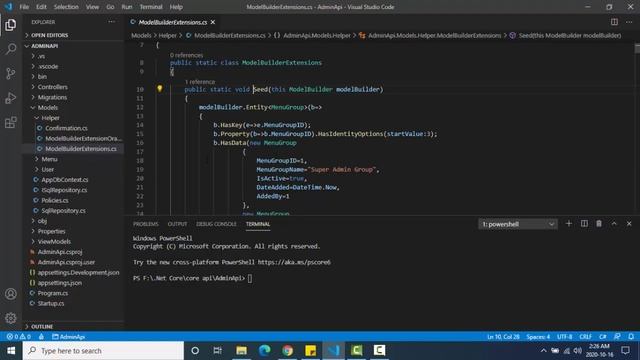Screen dimensions: 640x360
Task: Switch to the DEBUG CONSOLE tab
Action: click(216, 224)
